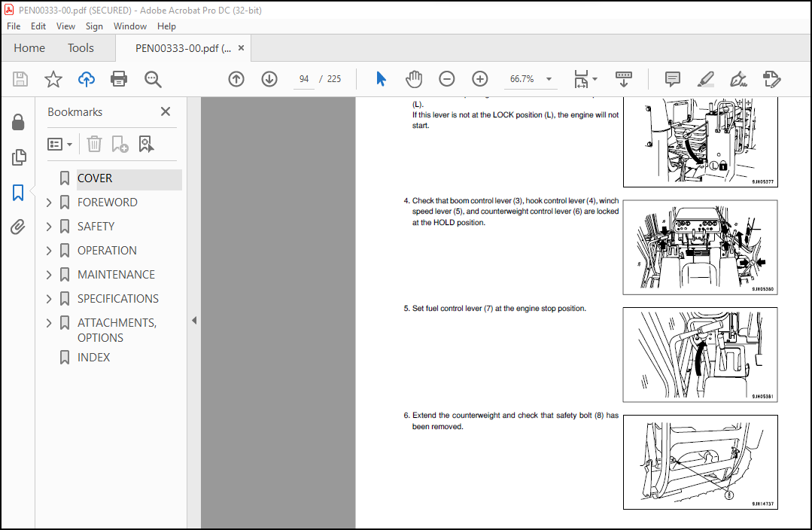Open the Window menu
This screenshot has height=530, width=812.
130,26
